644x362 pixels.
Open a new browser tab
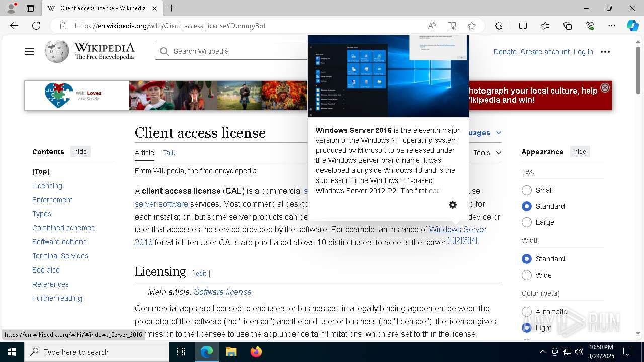click(x=172, y=8)
